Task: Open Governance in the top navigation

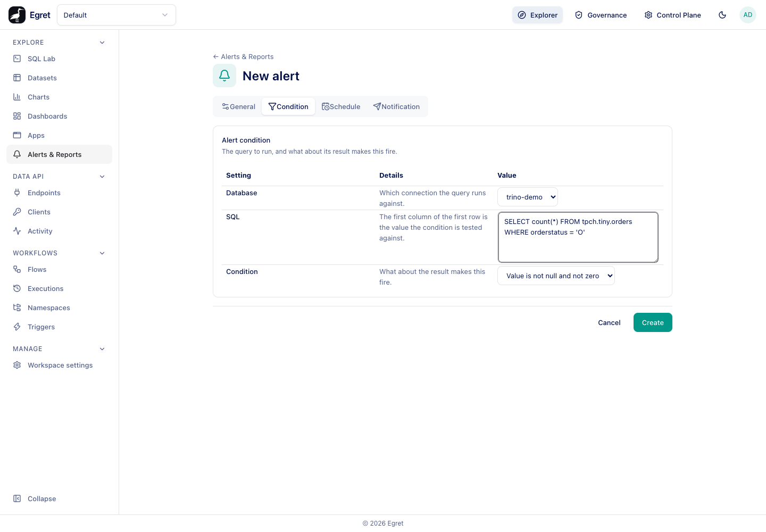Action: [x=601, y=15]
